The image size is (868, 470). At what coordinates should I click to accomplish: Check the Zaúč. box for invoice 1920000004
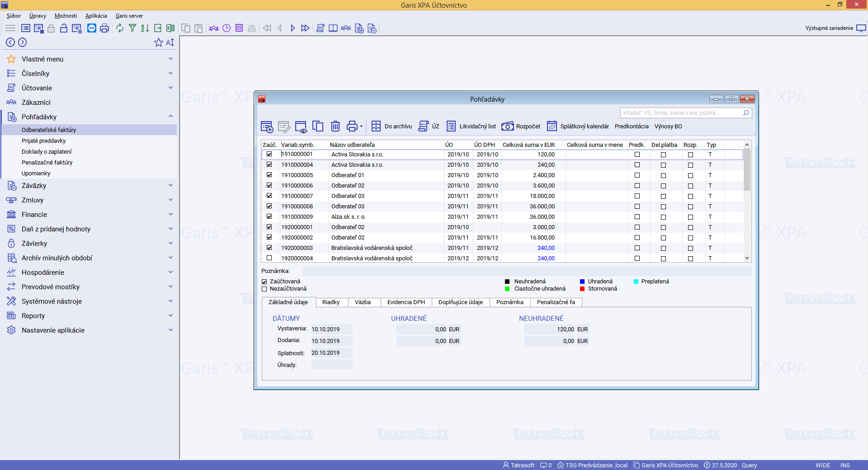[269, 258]
